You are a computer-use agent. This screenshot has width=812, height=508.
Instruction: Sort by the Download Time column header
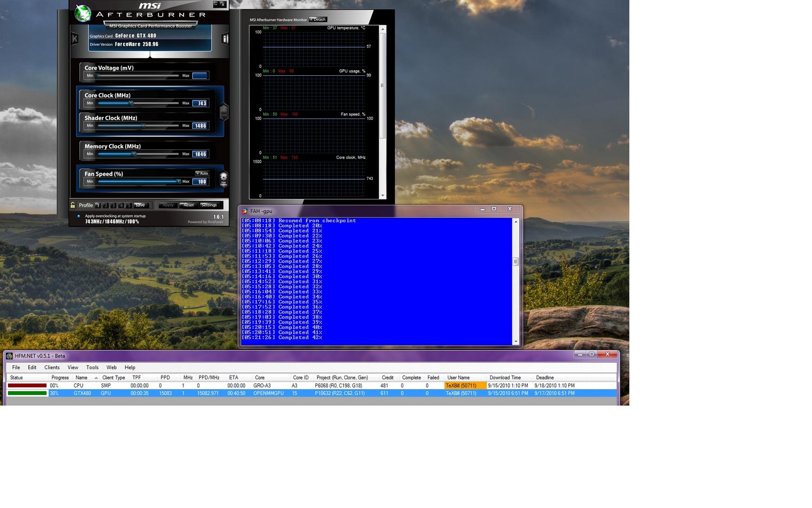(x=510, y=377)
